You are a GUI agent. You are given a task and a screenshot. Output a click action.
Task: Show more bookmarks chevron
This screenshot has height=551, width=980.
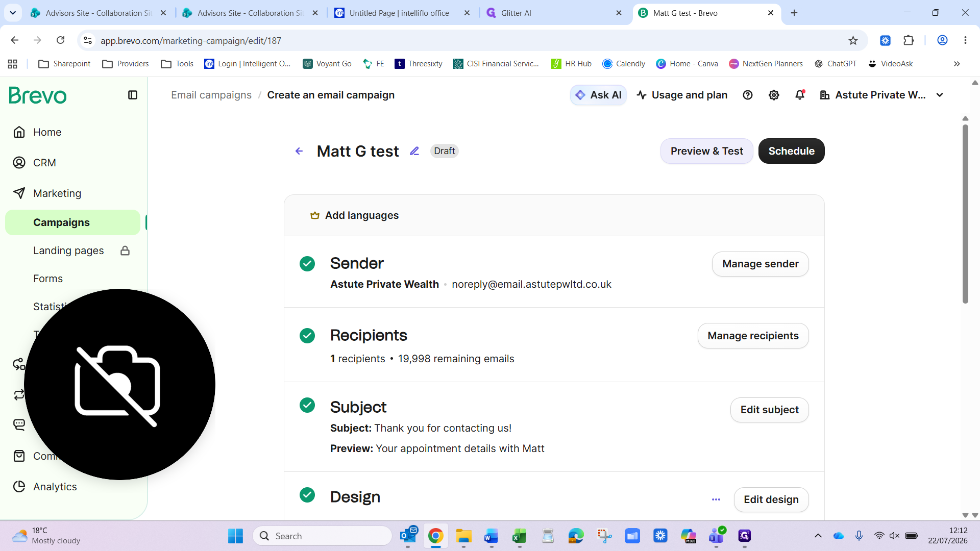tap(957, 64)
